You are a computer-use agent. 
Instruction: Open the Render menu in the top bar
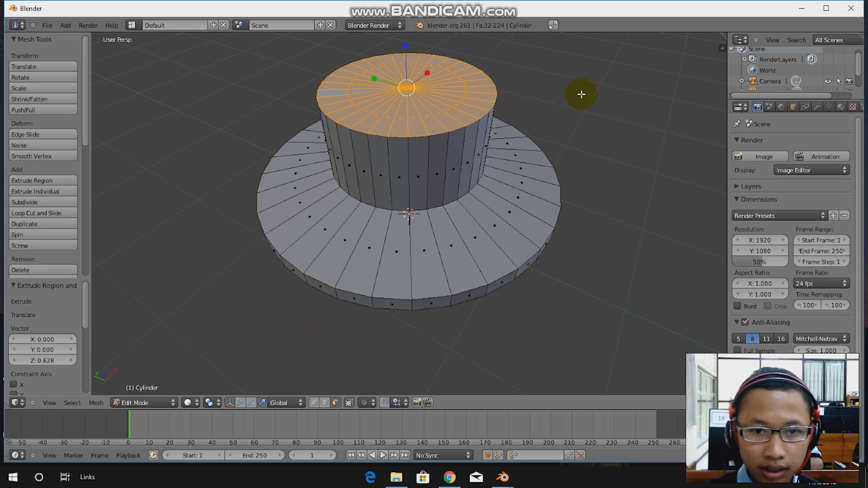tap(88, 25)
